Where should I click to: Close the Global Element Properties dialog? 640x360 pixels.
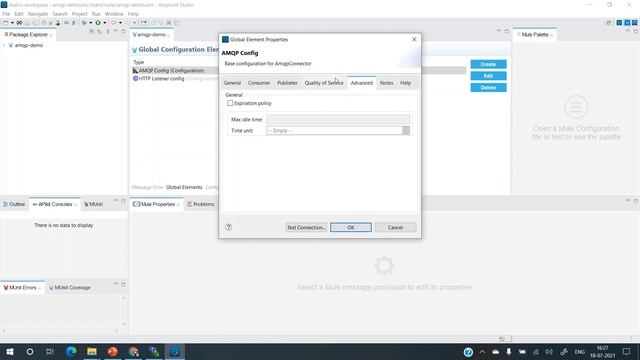pos(414,39)
